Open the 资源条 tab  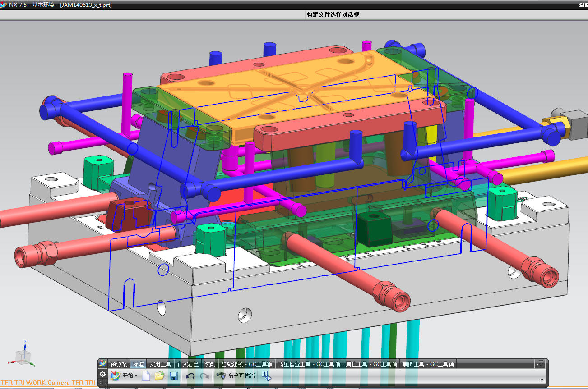120,364
